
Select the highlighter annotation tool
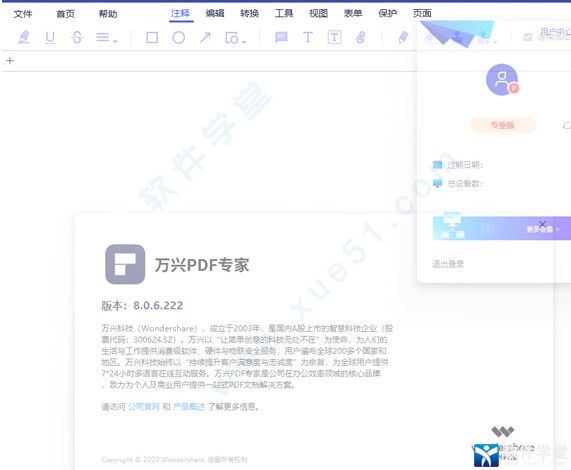[x=24, y=37]
